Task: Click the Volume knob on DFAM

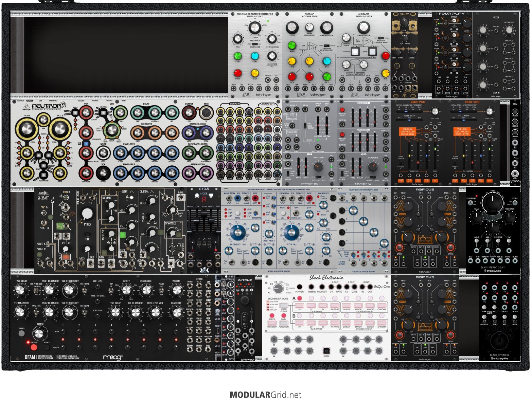Action: click(x=176, y=290)
